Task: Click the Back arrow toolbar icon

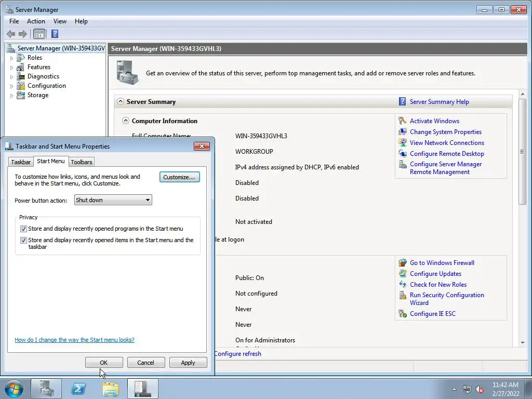Action: [11, 34]
